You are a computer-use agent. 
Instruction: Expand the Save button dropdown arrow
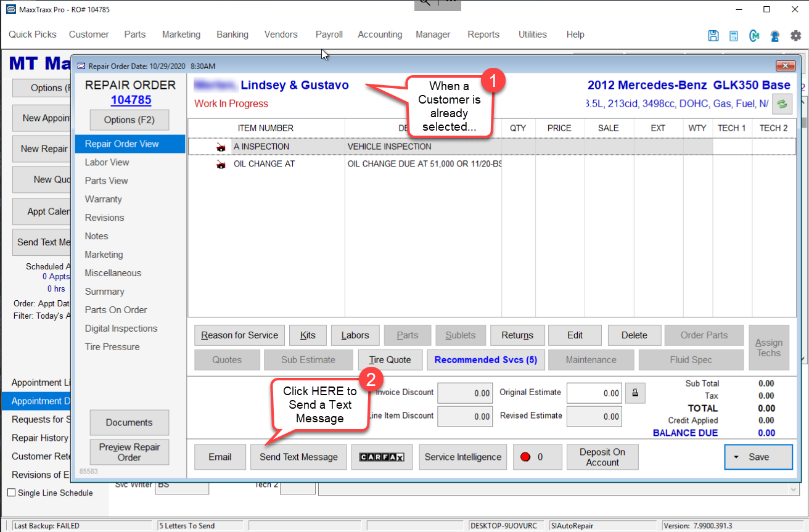click(x=736, y=457)
